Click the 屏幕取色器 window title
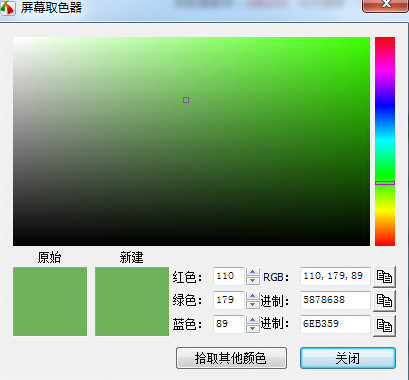 (x=51, y=7)
